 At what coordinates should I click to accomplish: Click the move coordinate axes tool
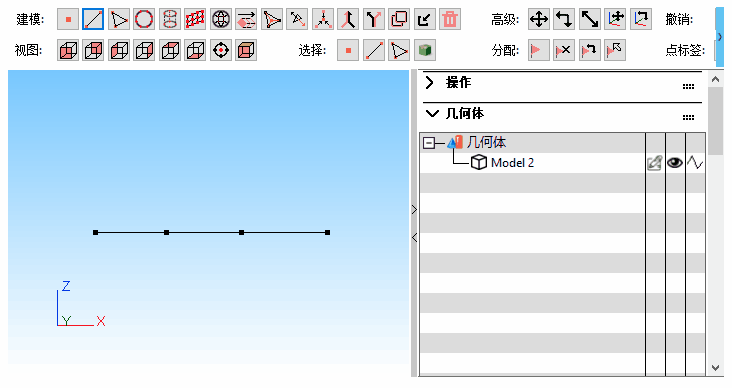point(615,19)
